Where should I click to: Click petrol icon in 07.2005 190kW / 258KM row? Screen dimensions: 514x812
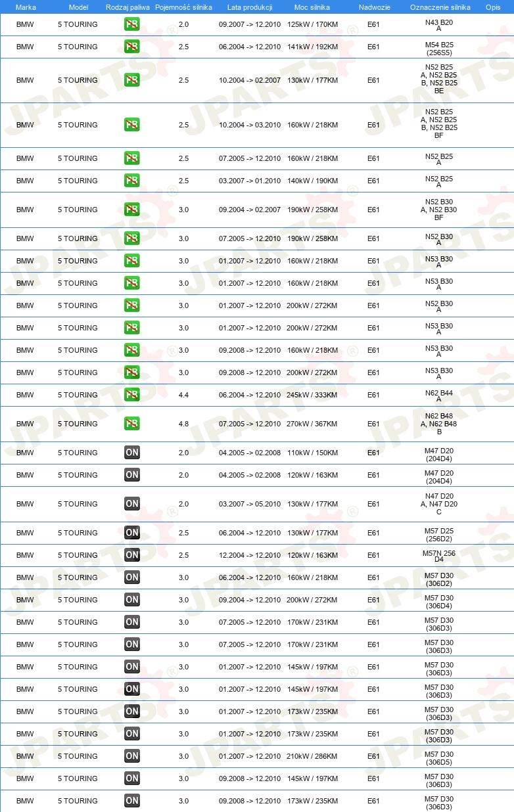click(132, 238)
